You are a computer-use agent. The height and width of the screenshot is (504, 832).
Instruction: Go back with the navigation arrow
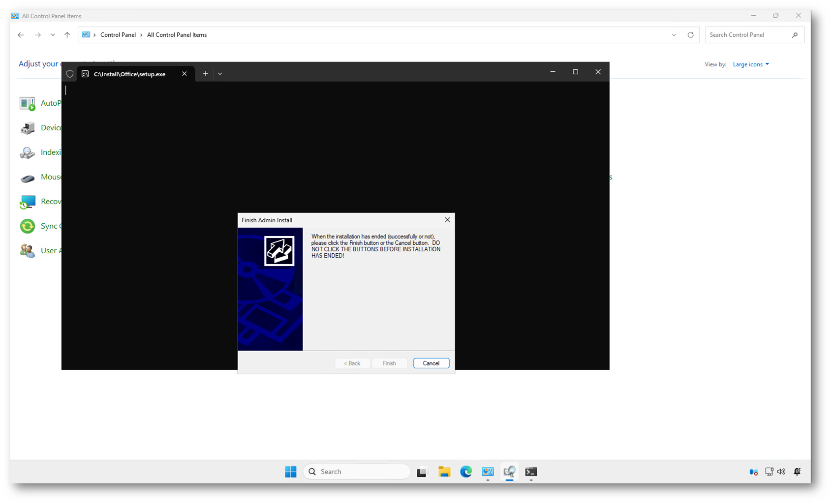[x=21, y=35]
